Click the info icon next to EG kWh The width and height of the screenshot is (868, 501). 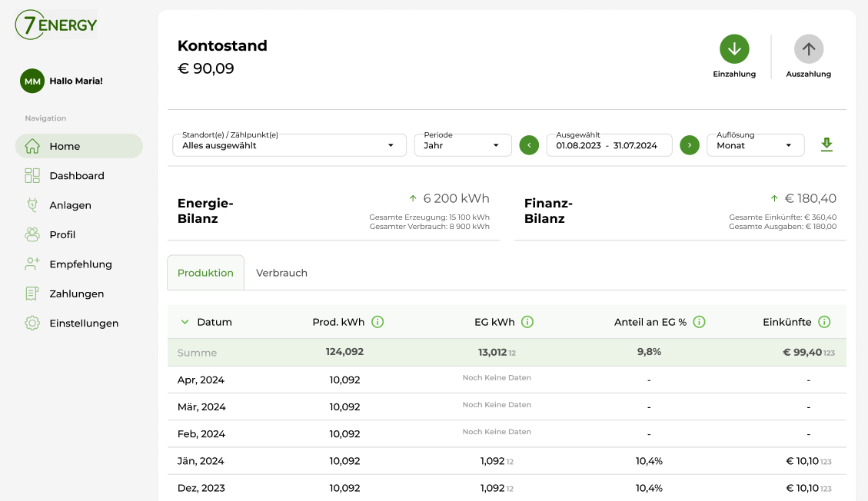click(x=528, y=322)
